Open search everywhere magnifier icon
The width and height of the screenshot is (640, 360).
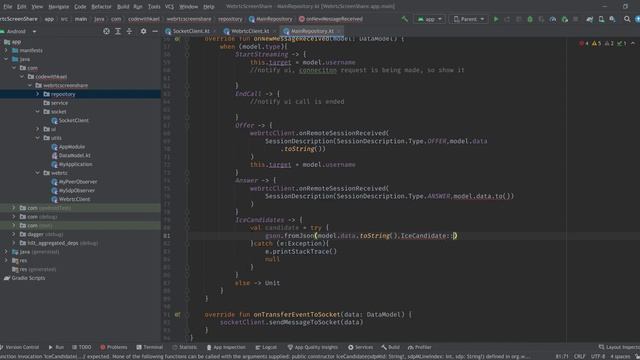(627, 19)
